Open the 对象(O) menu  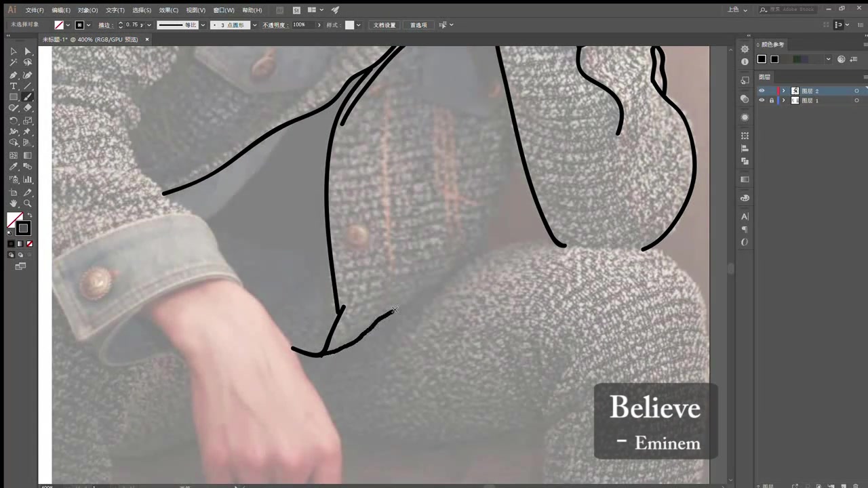coord(87,10)
